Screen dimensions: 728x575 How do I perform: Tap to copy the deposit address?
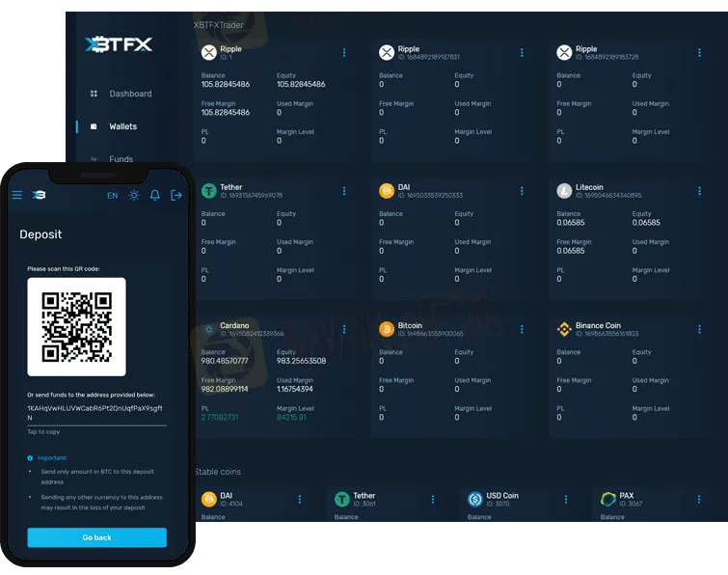coord(43,431)
